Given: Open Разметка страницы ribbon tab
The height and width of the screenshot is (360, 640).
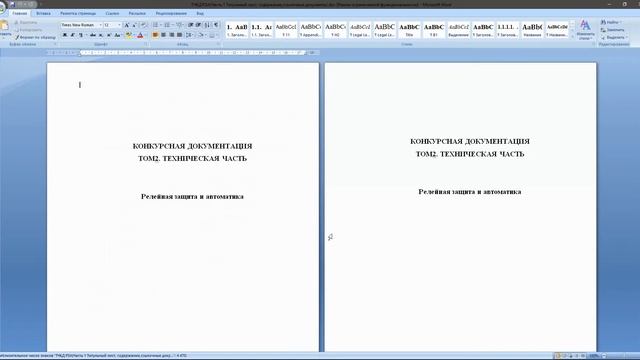Looking at the screenshot, I should point(78,13).
